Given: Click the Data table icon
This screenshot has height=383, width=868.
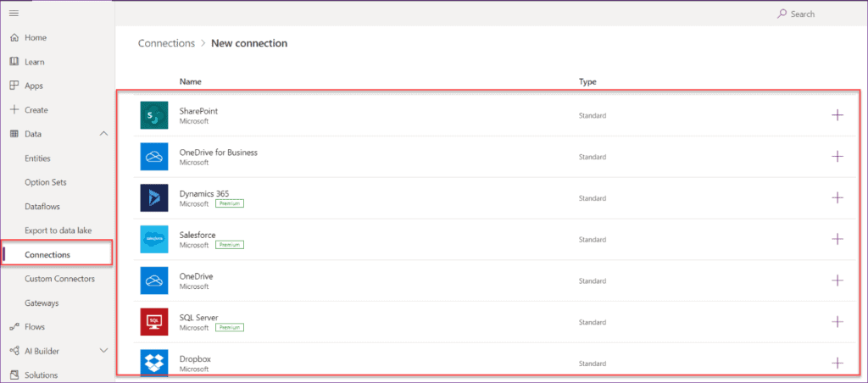Looking at the screenshot, I should 15,134.
